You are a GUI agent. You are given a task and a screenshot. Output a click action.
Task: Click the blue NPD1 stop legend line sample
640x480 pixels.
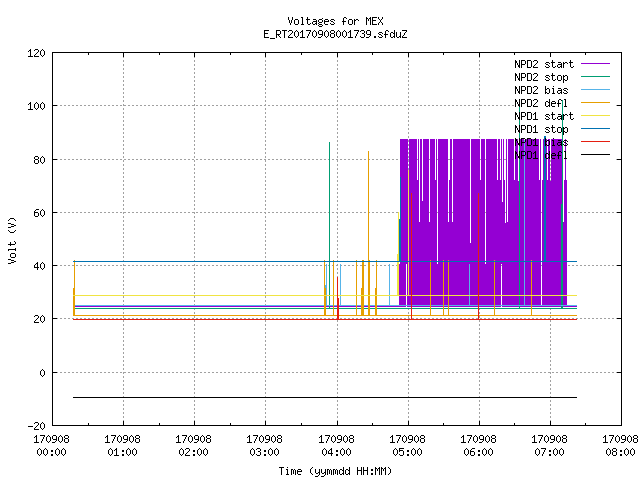coord(596,129)
